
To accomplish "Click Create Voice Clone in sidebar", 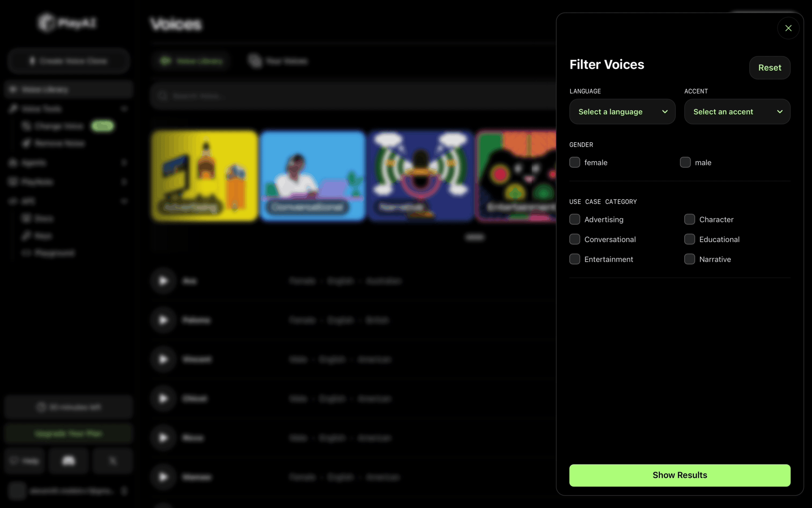I will coord(69,61).
